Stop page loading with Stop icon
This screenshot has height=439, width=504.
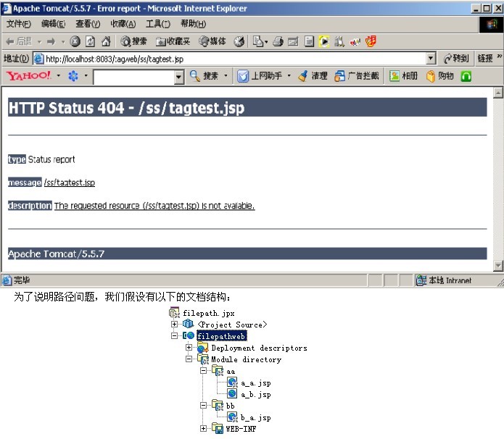pos(75,41)
